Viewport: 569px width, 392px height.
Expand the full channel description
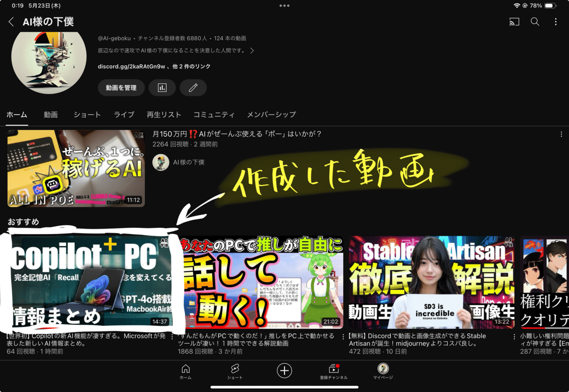click(x=252, y=50)
